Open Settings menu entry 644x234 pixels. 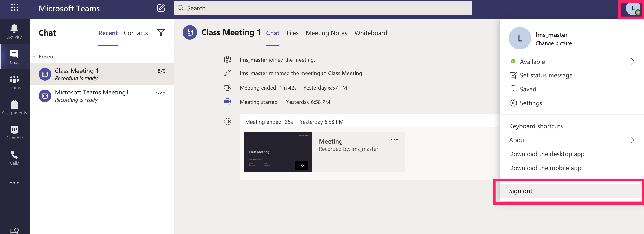tap(531, 103)
